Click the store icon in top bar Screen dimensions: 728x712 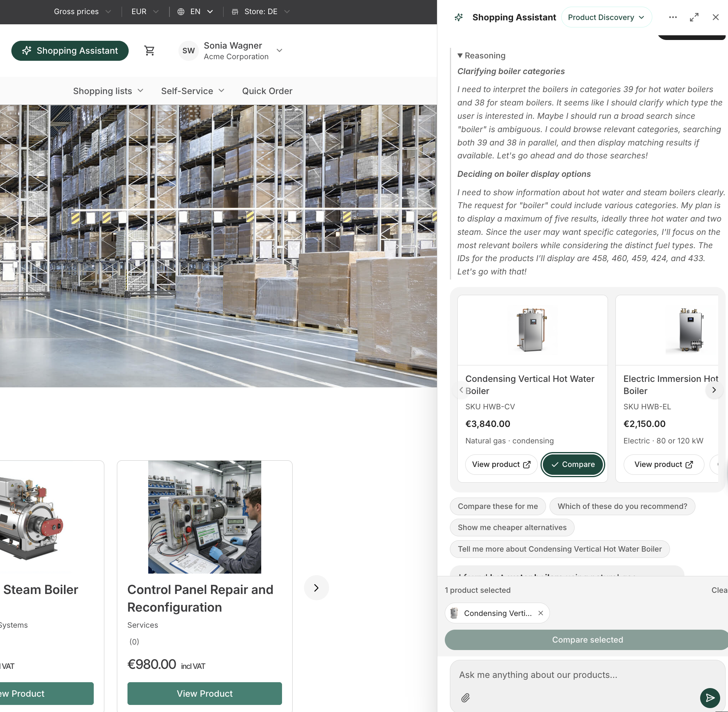pyautogui.click(x=235, y=12)
